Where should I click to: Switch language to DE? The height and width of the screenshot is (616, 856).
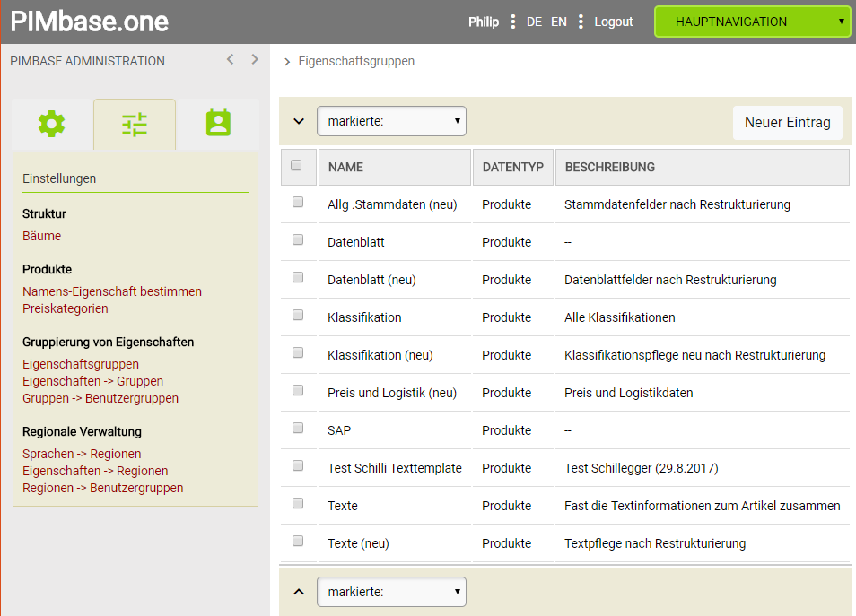pos(534,22)
